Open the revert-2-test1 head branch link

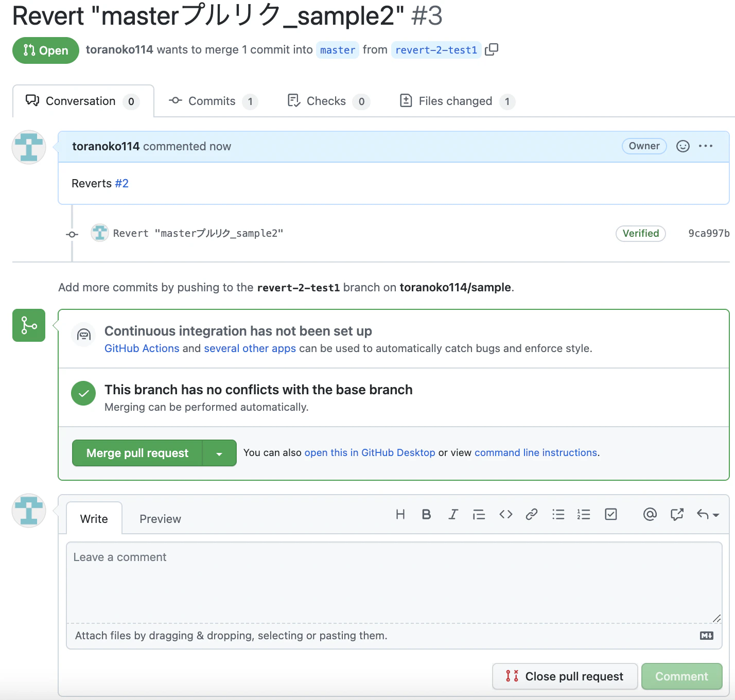pyautogui.click(x=436, y=50)
